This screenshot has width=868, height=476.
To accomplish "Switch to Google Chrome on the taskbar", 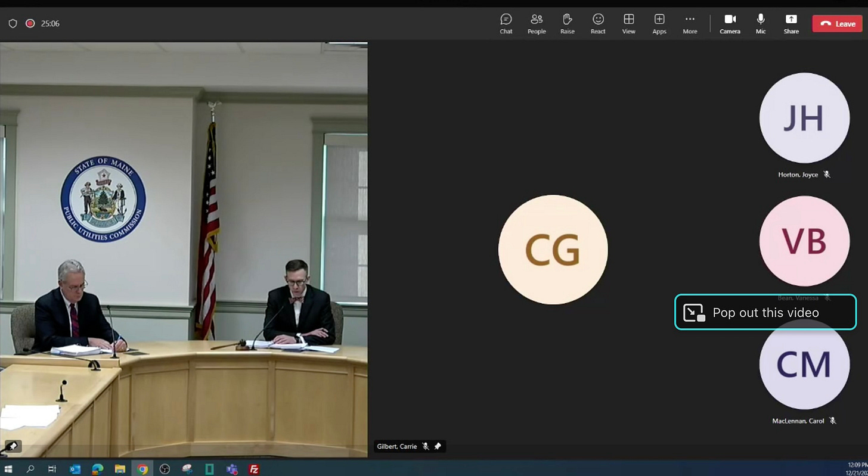I will point(142,469).
